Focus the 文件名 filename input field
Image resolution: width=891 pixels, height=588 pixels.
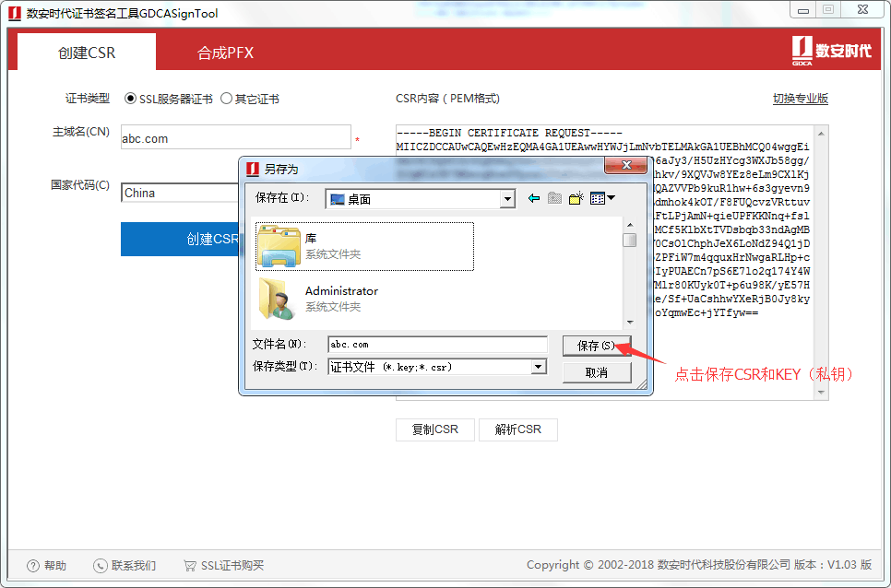click(x=437, y=345)
